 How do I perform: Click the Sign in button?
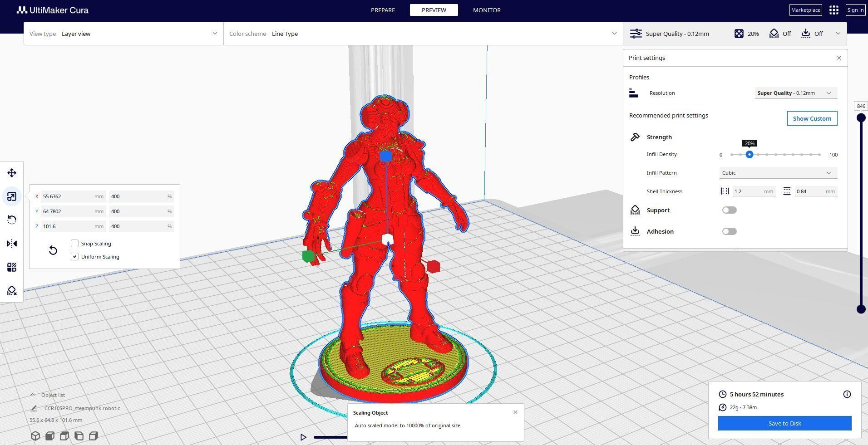click(855, 10)
